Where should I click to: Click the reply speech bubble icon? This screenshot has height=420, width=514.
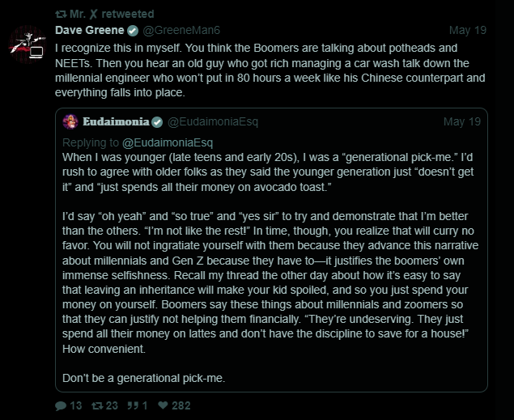pyautogui.click(x=61, y=405)
